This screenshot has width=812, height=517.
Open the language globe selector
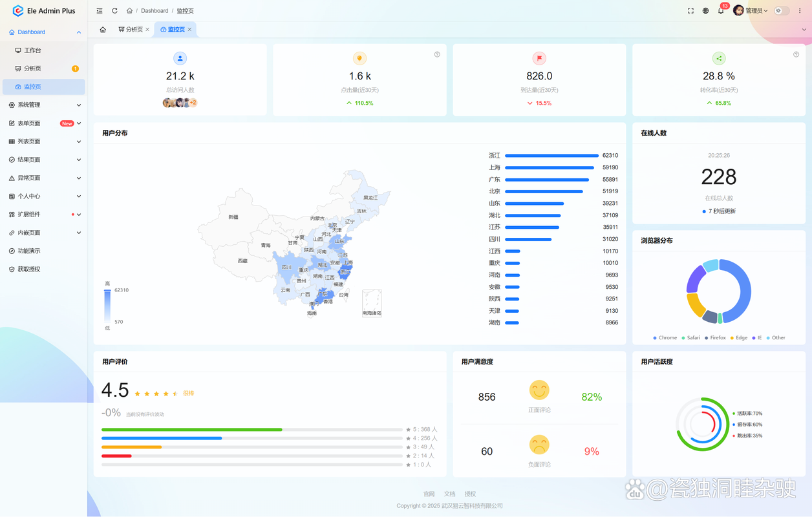click(x=705, y=10)
